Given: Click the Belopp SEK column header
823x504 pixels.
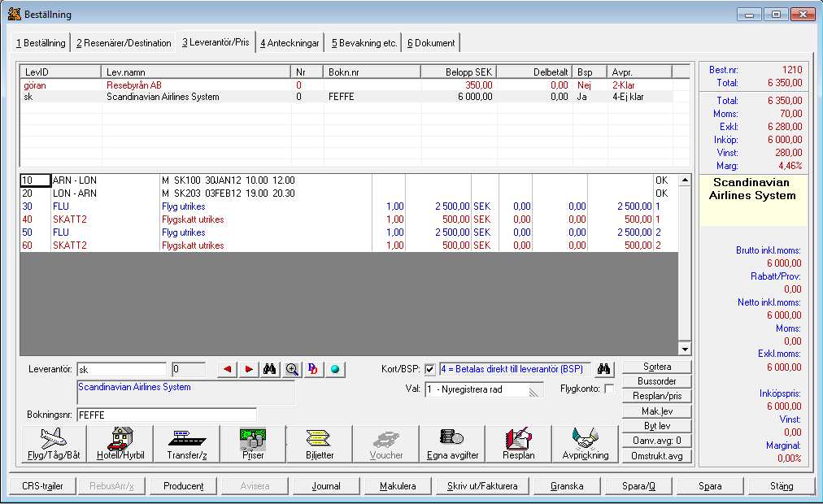Looking at the screenshot, I should (458, 72).
